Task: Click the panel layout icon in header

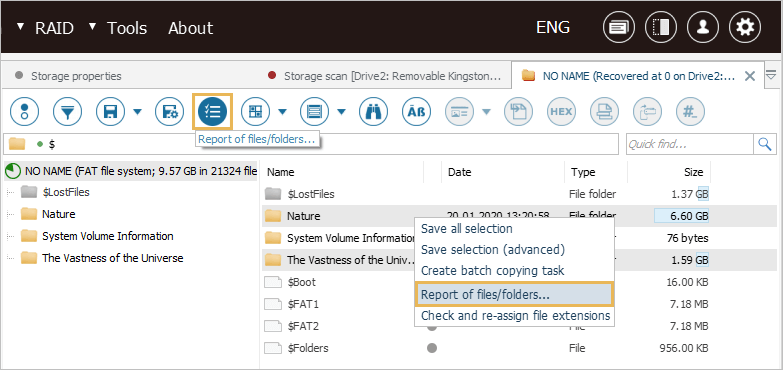Action: (661, 27)
